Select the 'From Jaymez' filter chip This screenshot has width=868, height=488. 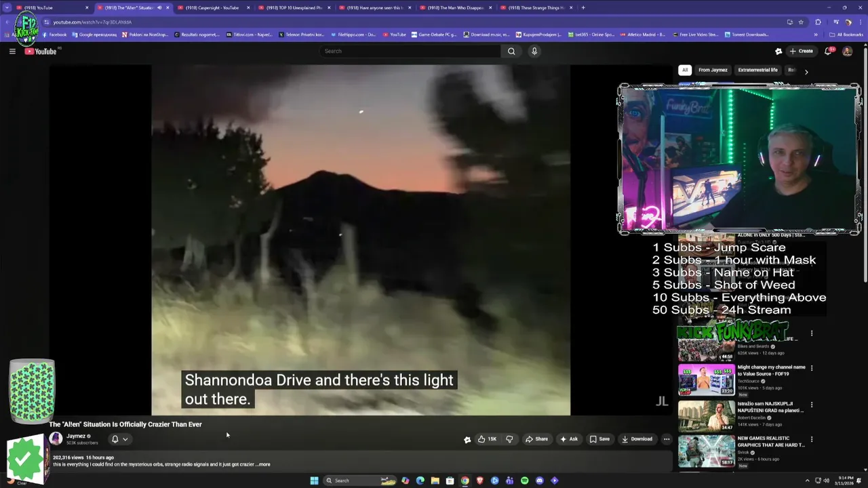(713, 70)
